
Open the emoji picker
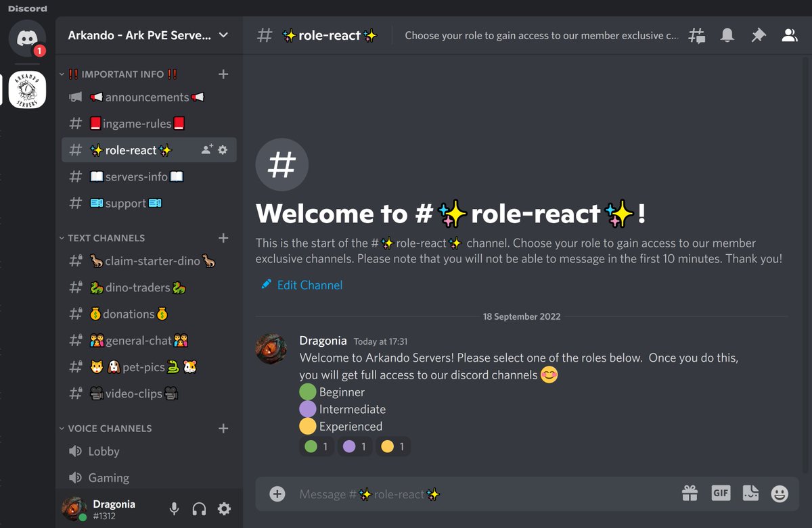pos(780,494)
